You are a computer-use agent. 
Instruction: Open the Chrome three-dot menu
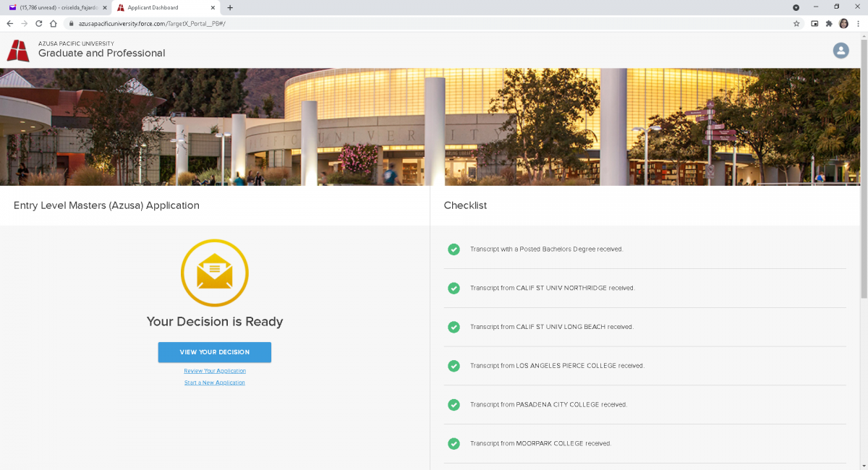[x=858, y=23]
